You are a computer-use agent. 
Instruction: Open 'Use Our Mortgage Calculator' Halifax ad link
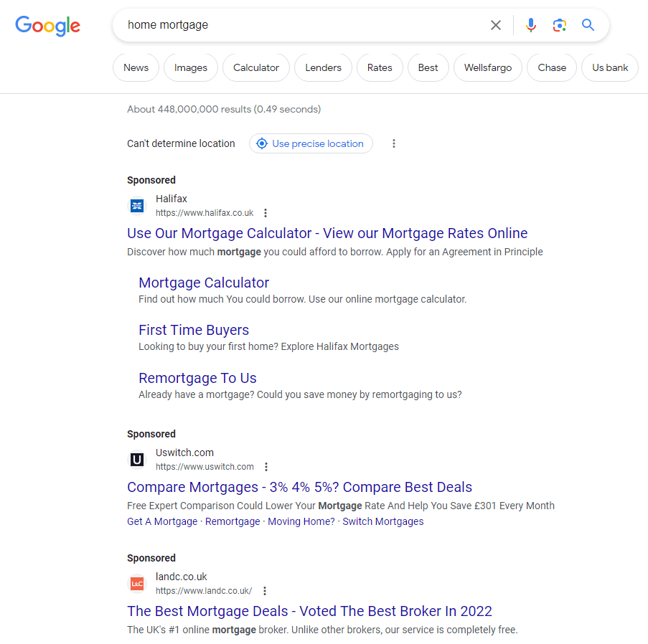coord(327,233)
